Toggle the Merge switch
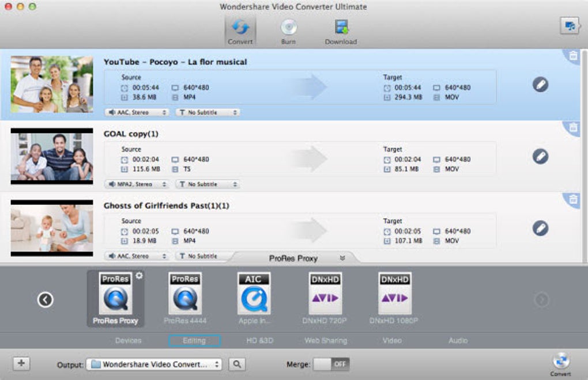Screen dimensions: 588x380 pyautogui.click(x=331, y=364)
